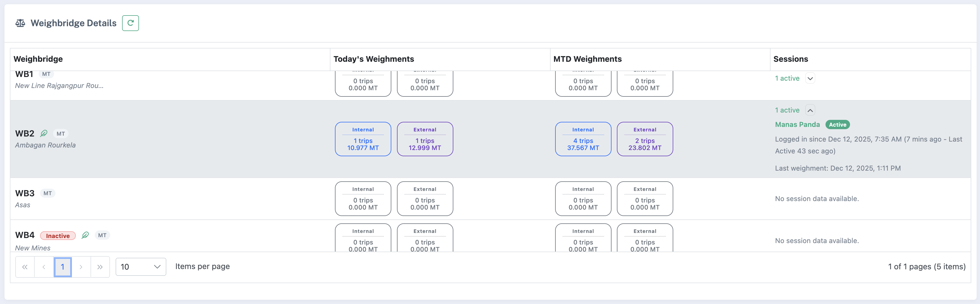Click the Weighbridge column header
Image resolution: width=980 pixels, height=304 pixels.
[38, 59]
